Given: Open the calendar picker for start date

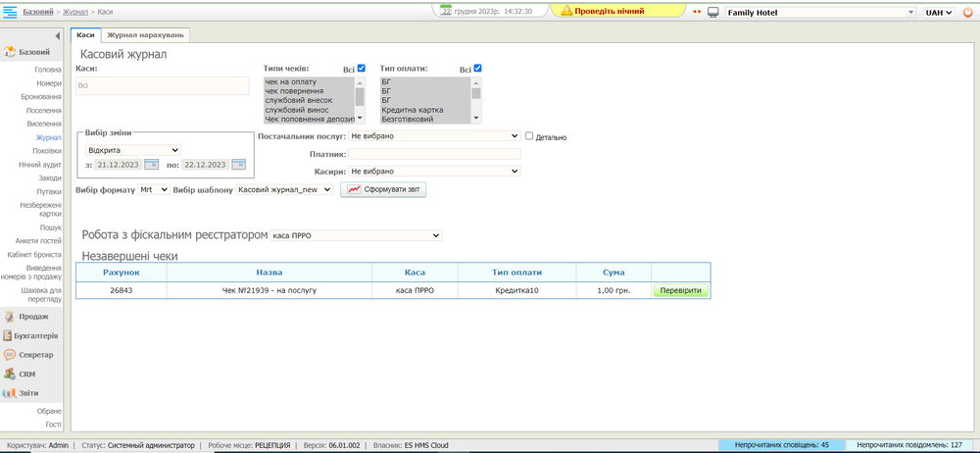Looking at the screenshot, I should pyautogui.click(x=152, y=164).
